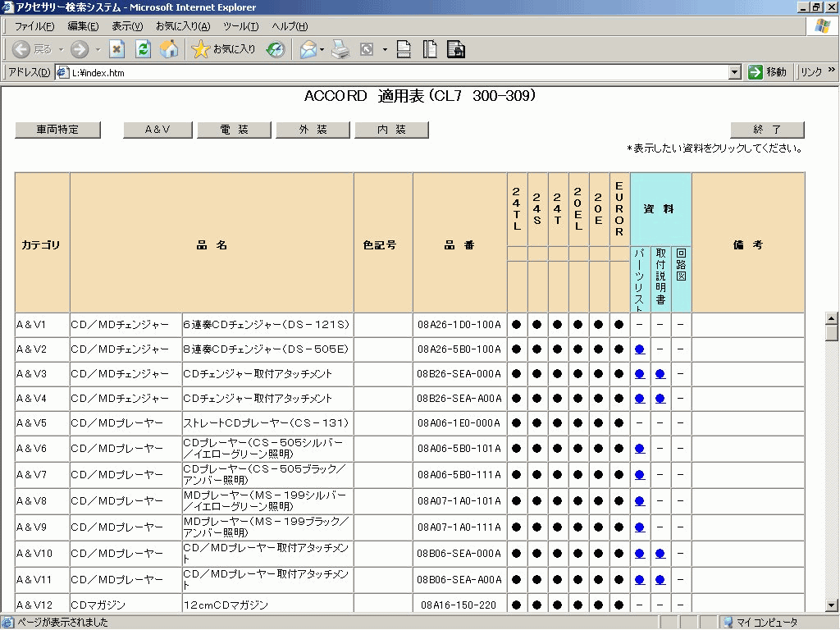The image size is (840, 630).
Task: Go to the Home page icon
Action: tap(169, 50)
